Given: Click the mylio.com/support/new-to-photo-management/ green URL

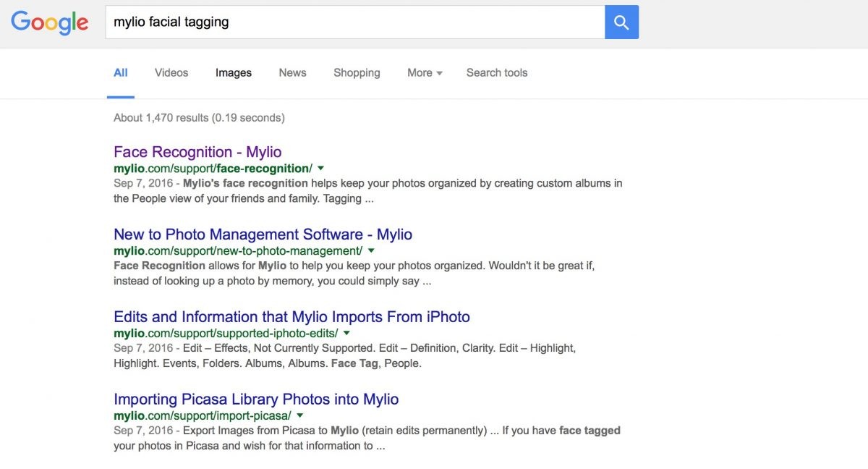Looking at the screenshot, I should [238, 251].
